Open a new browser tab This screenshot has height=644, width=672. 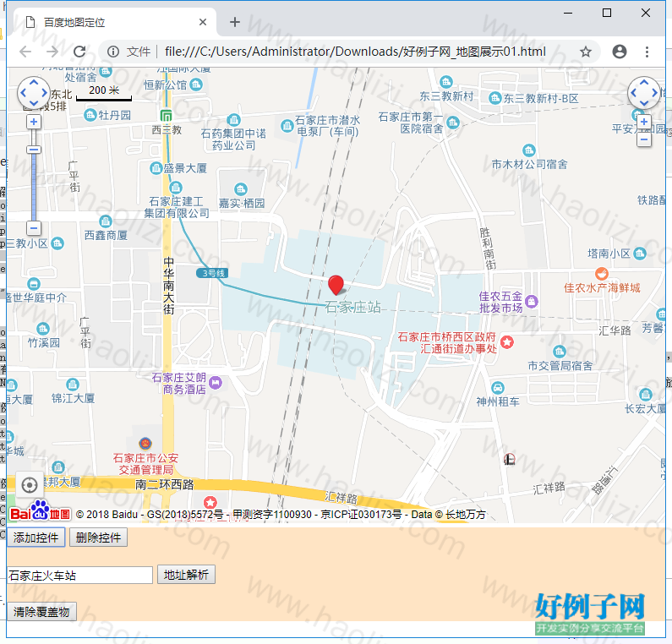coord(235,22)
